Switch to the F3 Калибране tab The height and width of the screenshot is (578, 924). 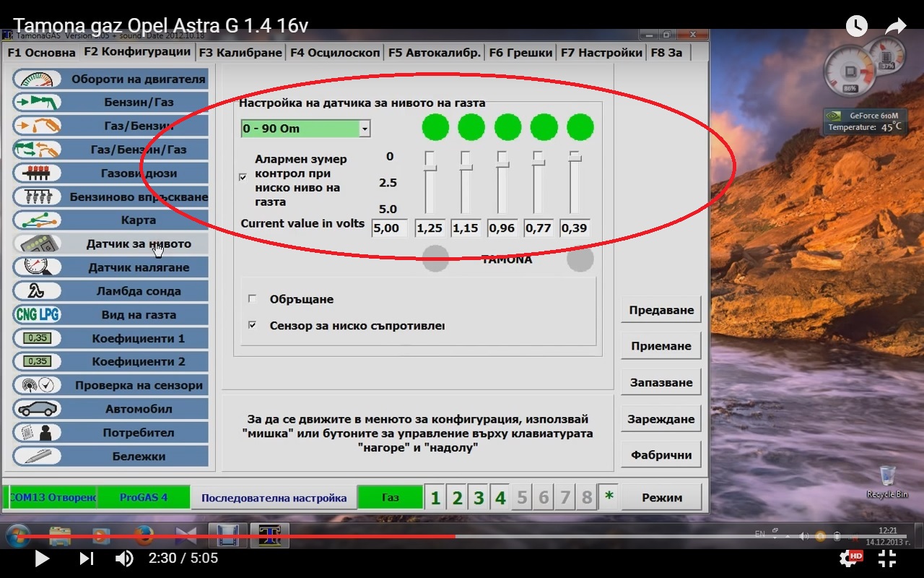[240, 52]
